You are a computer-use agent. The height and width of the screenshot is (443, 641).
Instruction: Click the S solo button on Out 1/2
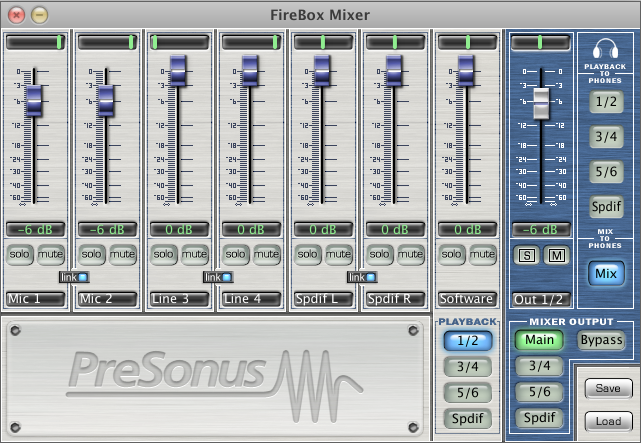[527, 256]
